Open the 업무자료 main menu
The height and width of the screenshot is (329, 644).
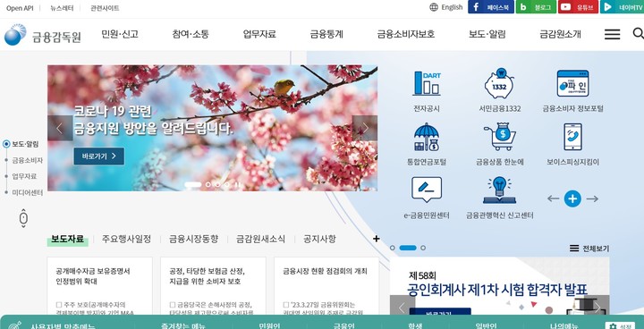click(259, 35)
